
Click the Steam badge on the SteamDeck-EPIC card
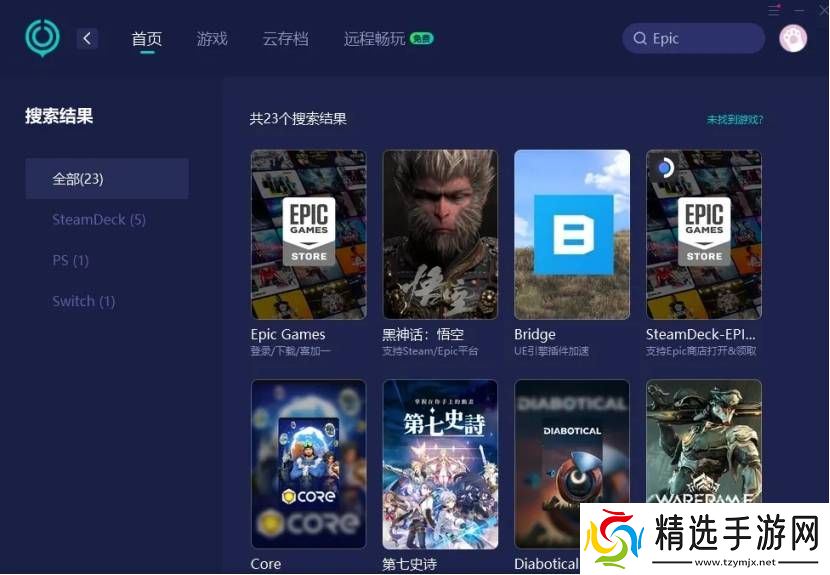(x=664, y=167)
